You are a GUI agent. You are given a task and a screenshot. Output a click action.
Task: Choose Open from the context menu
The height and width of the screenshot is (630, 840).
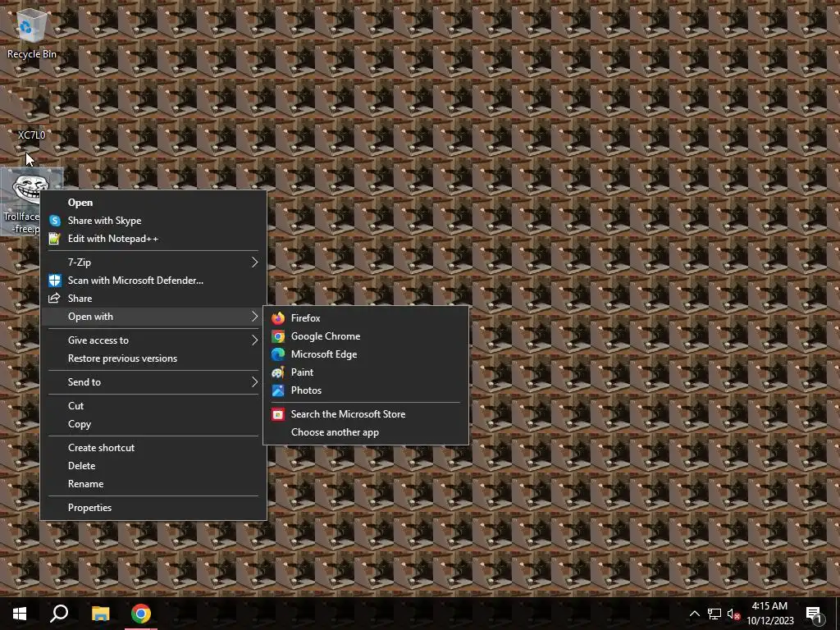[153, 203]
